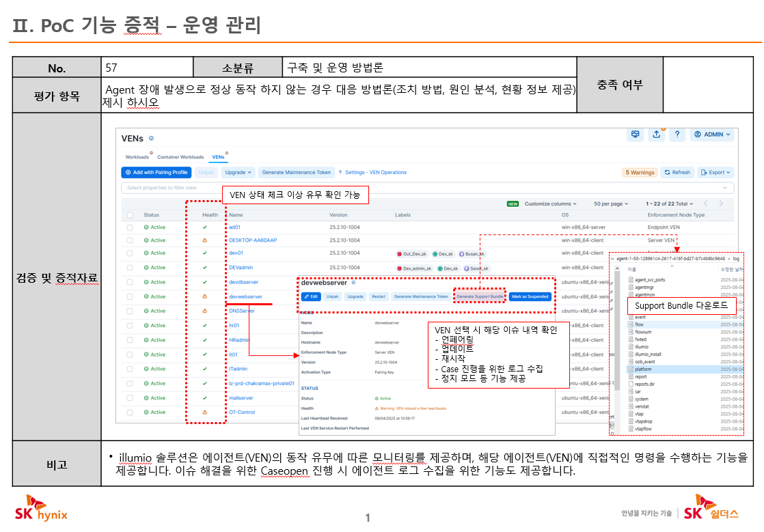
Task: Click Unpair button in devwebserver panel
Action: (x=332, y=296)
